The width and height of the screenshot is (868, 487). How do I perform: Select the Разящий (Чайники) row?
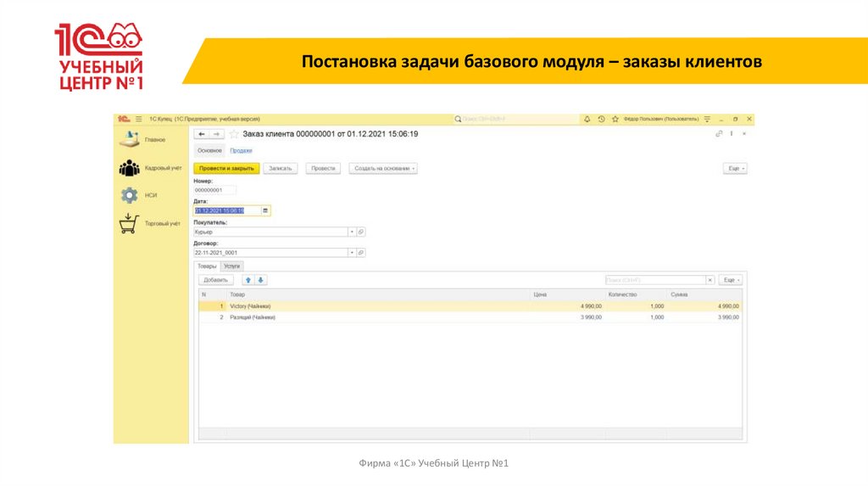pyautogui.click(x=470, y=317)
